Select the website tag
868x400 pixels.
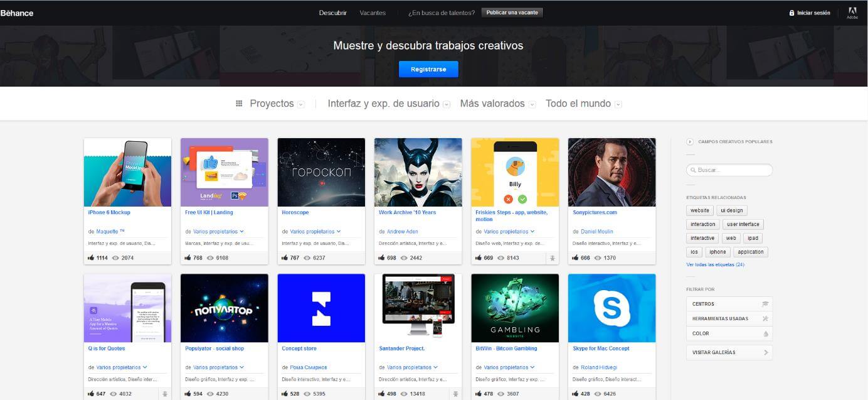(x=699, y=210)
